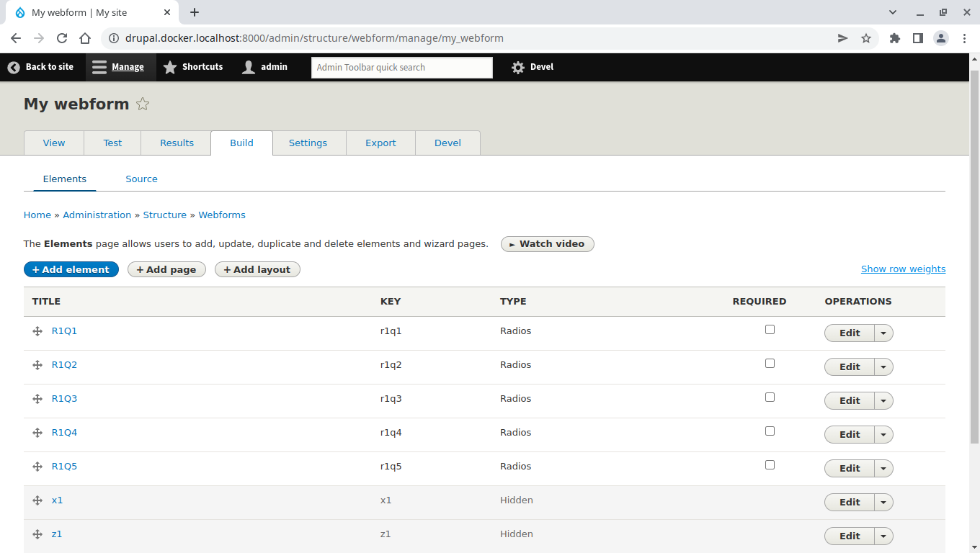Toggle Required checkbox for R1Q1
980x553 pixels.
pyautogui.click(x=770, y=330)
